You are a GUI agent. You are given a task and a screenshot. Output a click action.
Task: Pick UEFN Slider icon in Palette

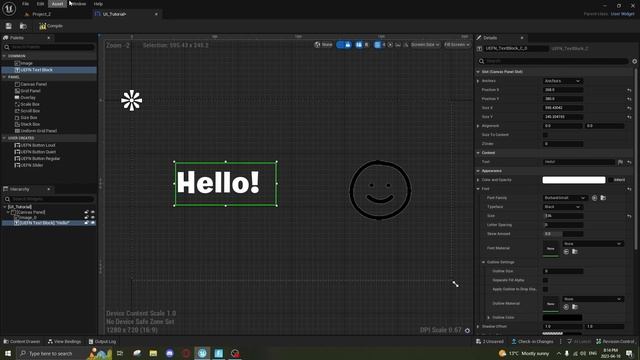pos(17,165)
